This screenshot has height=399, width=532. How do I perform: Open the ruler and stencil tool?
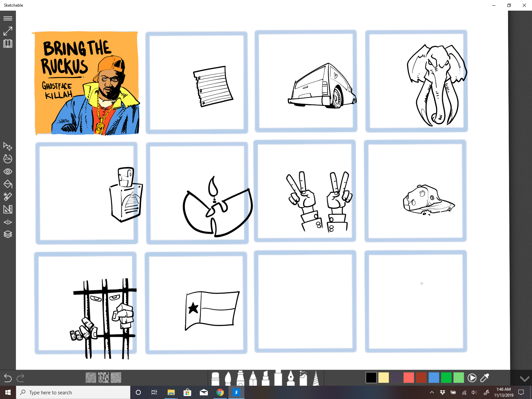(x=8, y=209)
